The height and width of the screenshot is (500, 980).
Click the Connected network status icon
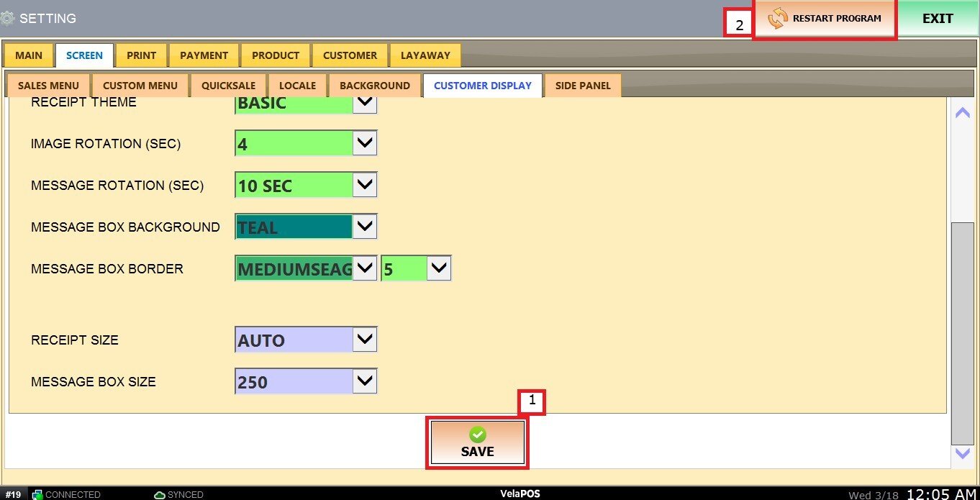coord(37,494)
